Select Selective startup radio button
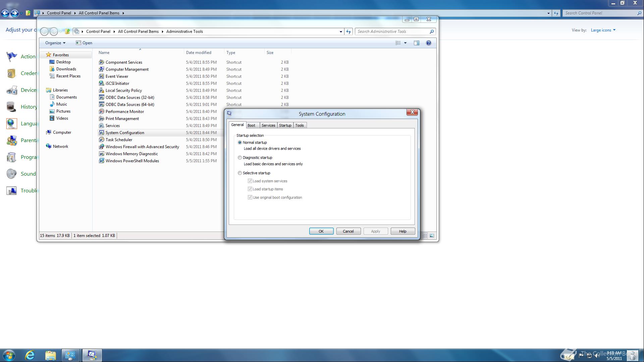This screenshot has height=362, width=644. pyautogui.click(x=240, y=173)
